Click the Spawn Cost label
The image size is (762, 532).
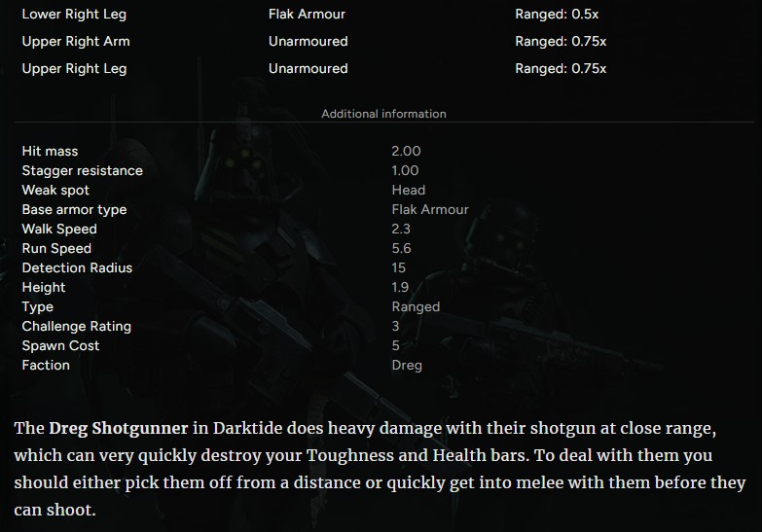(x=60, y=345)
